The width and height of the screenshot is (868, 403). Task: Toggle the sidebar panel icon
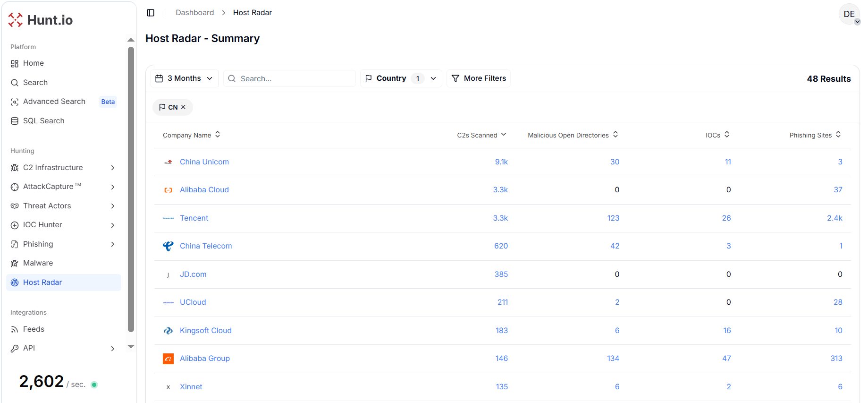point(151,13)
